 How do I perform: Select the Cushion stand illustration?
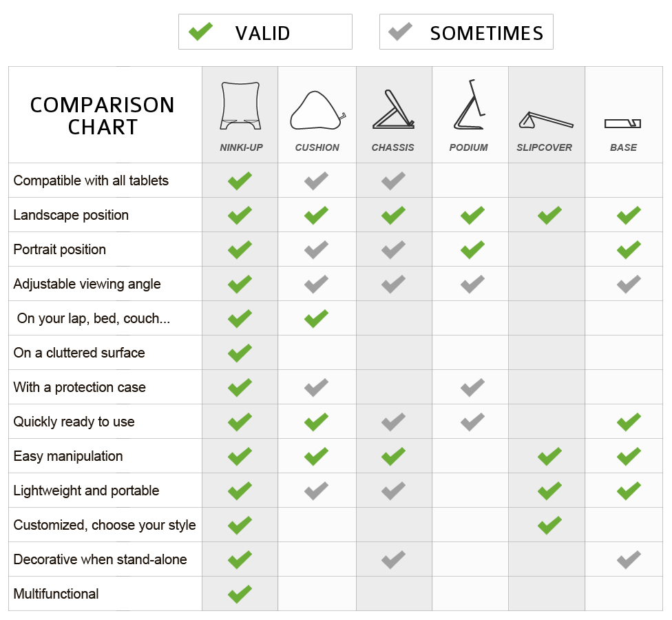click(317, 110)
